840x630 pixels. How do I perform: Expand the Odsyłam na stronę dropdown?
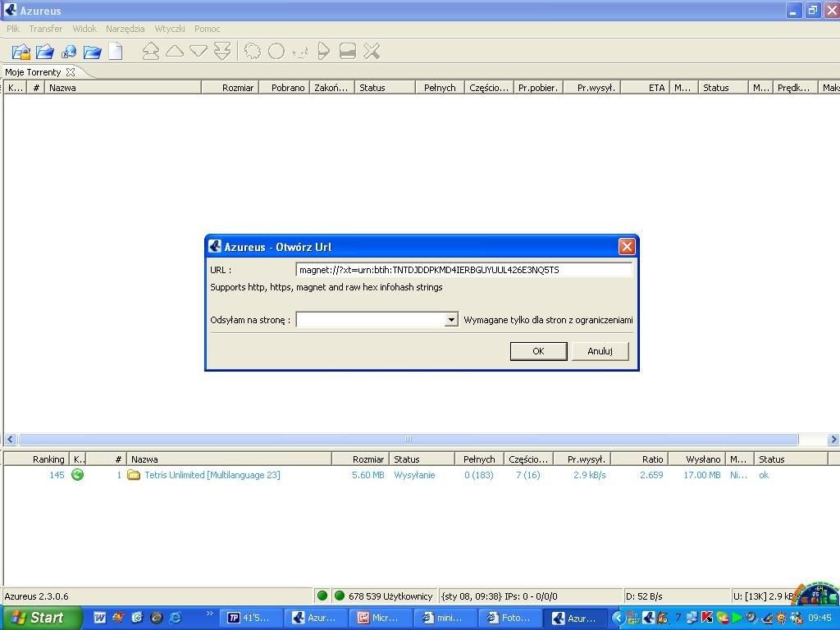coord(451,320)
